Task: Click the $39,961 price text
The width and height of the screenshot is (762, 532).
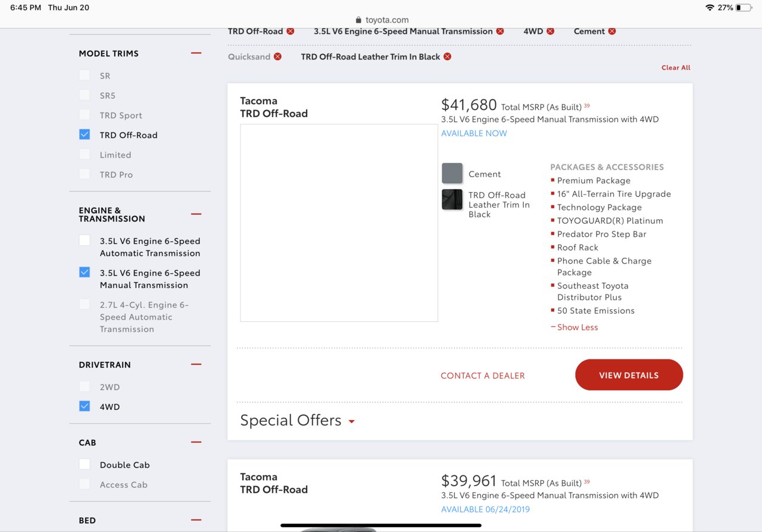Action: pyautogui.click(x=469, y=481)
